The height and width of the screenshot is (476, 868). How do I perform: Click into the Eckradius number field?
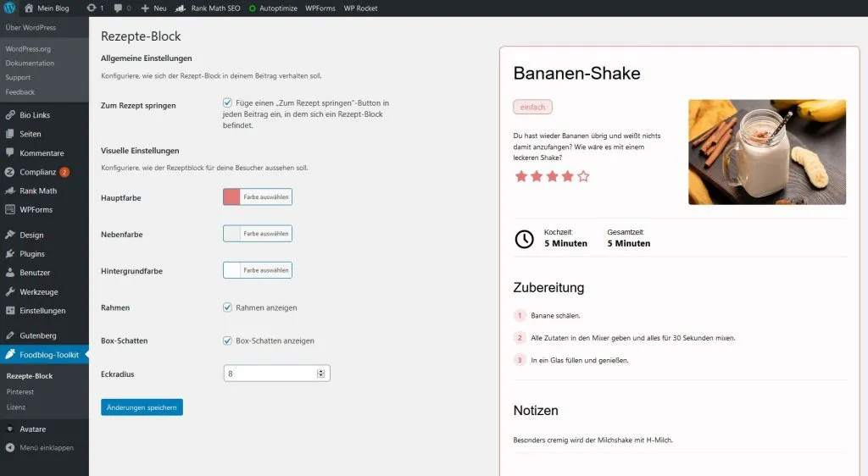pos(270,374)
